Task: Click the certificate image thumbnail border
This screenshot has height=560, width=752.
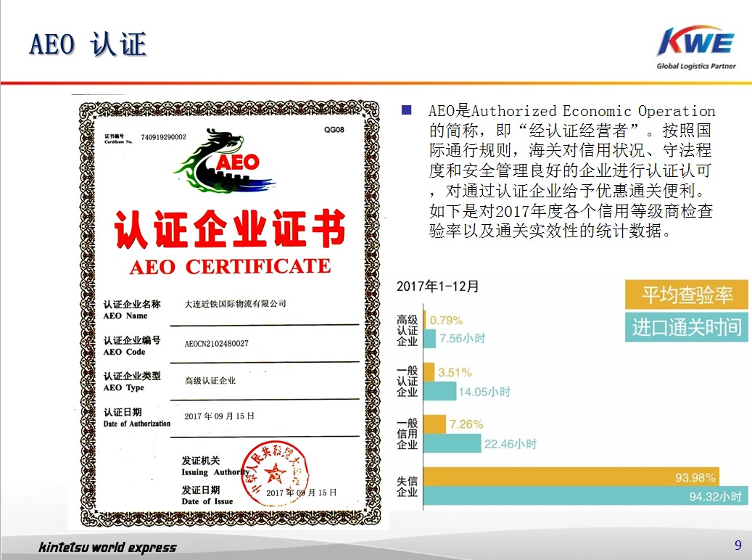Action: 230,313
